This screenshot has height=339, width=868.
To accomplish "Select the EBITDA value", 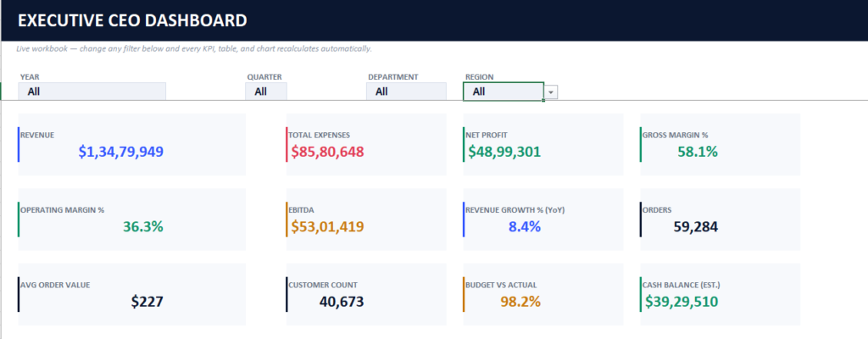I will click(328, 226).
